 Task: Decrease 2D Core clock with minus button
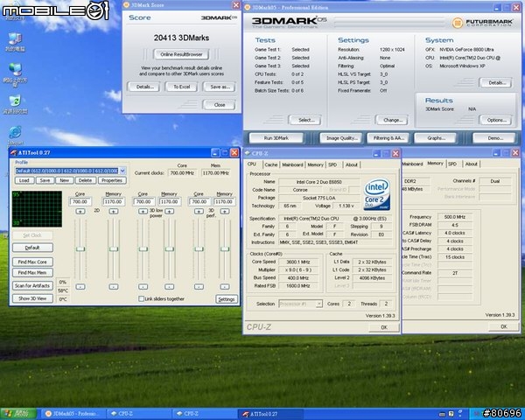[x=80, y=287]
